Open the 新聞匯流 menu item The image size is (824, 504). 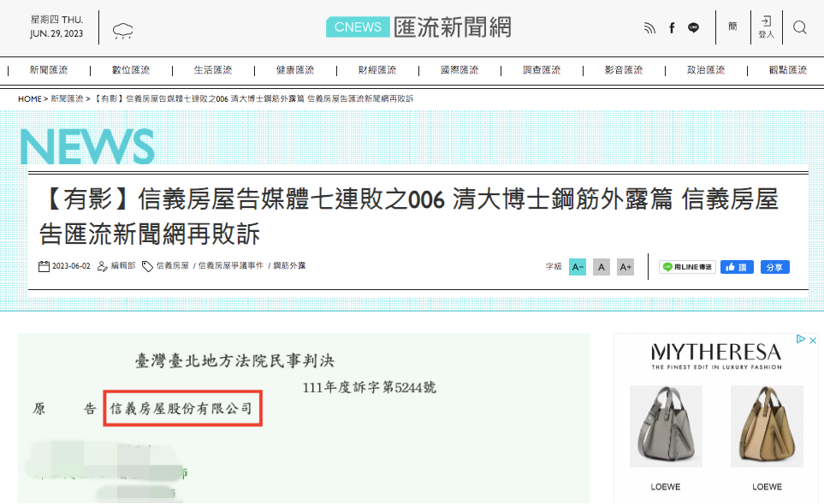point(49,70)
